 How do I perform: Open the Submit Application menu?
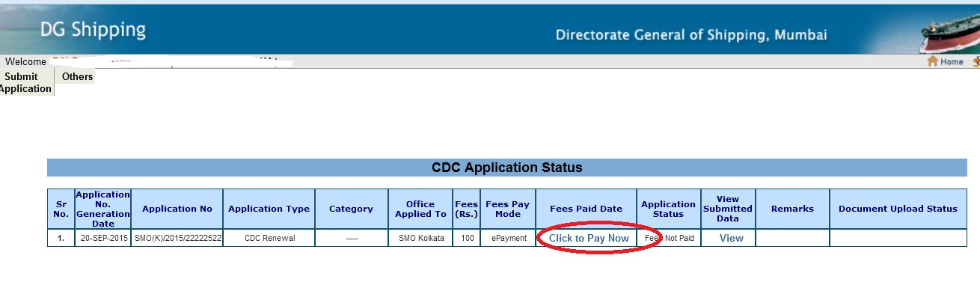pyautogui.click(x=27, y=82)
